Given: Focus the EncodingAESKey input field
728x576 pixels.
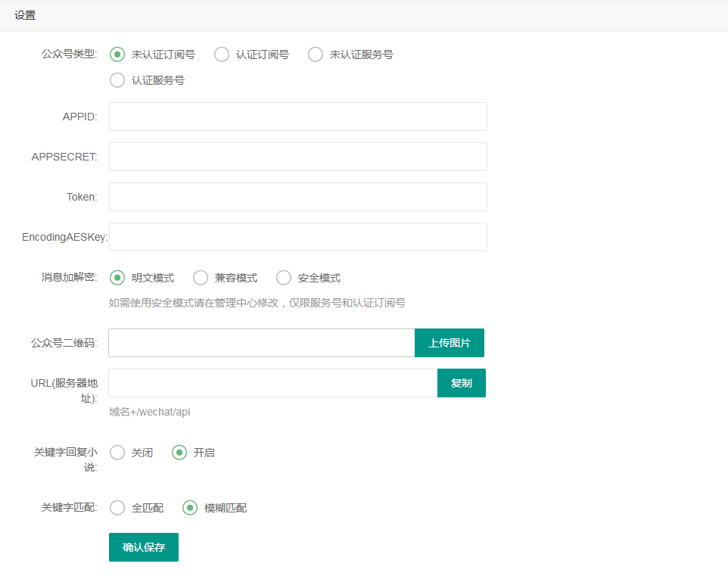Looking at the screenshot, I should [x=298, y=237].
